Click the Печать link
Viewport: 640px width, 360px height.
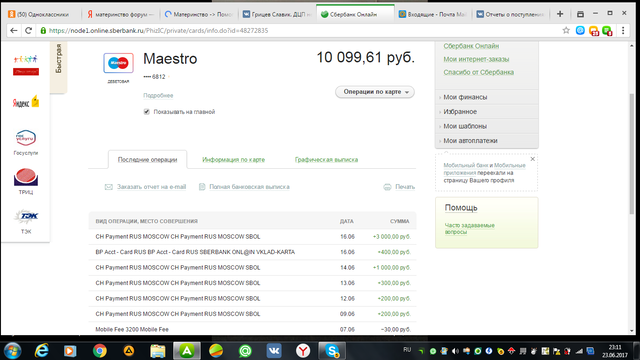pyautogui.click(x=405, y=187)
